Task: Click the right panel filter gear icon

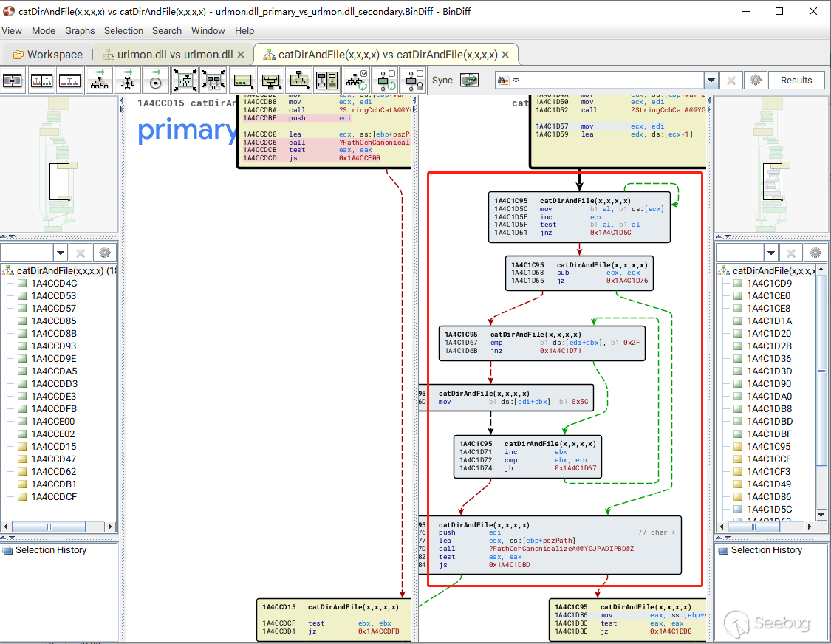Action: (x=815, y=253)
